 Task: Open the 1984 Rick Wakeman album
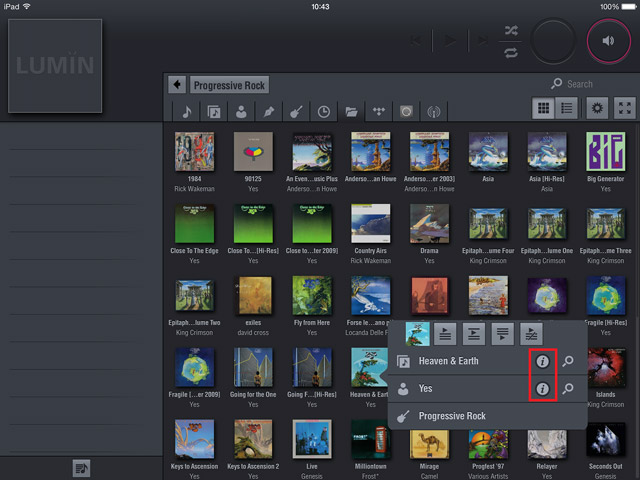click(x=194, y=151)
